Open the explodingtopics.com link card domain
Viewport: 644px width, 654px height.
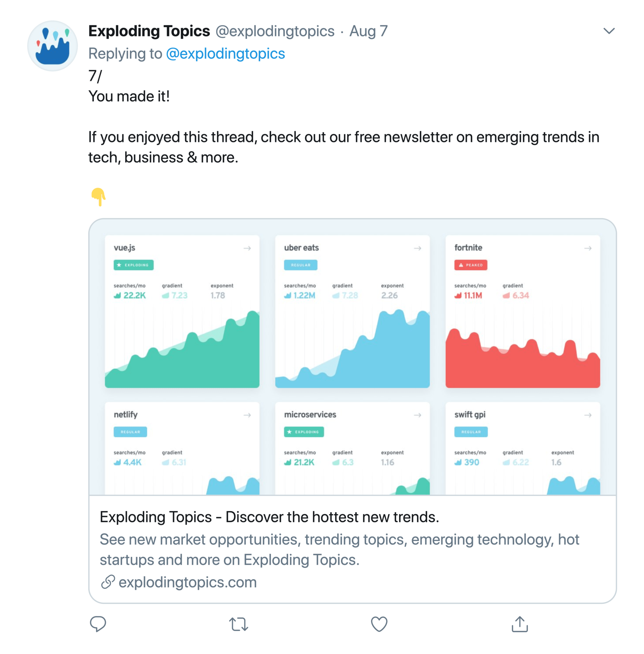(x=187, y=582)
